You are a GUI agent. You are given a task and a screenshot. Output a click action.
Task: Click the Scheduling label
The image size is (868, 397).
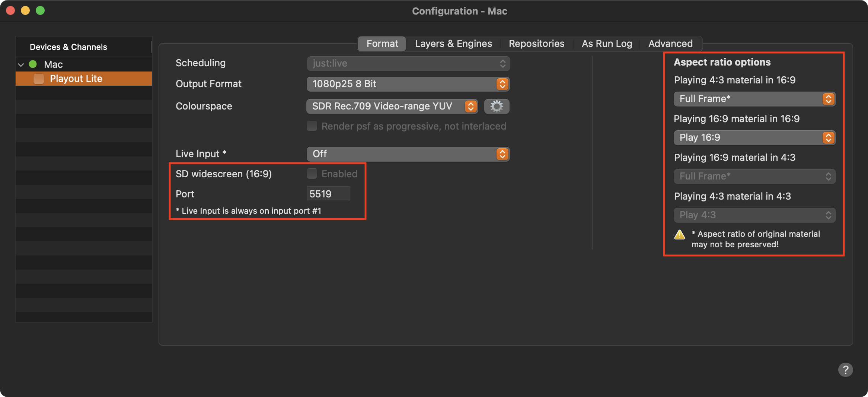tap(201, 63)
